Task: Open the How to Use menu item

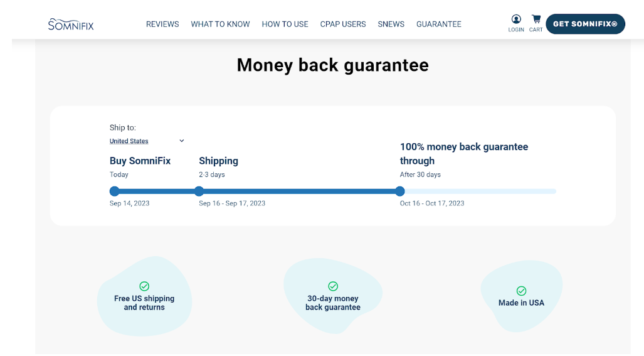Action: (285, 24)
